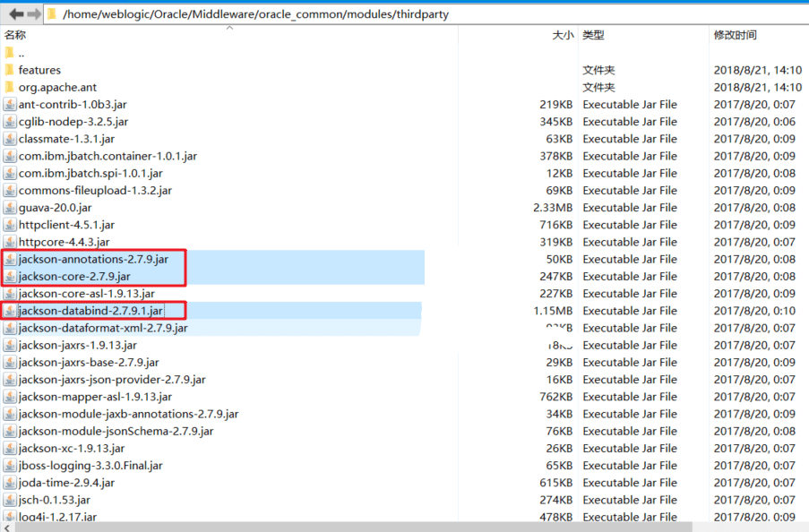Select the httpclient-4.5.1.jar file icon
Screen dimensions: 809x532
pos(9,225)
